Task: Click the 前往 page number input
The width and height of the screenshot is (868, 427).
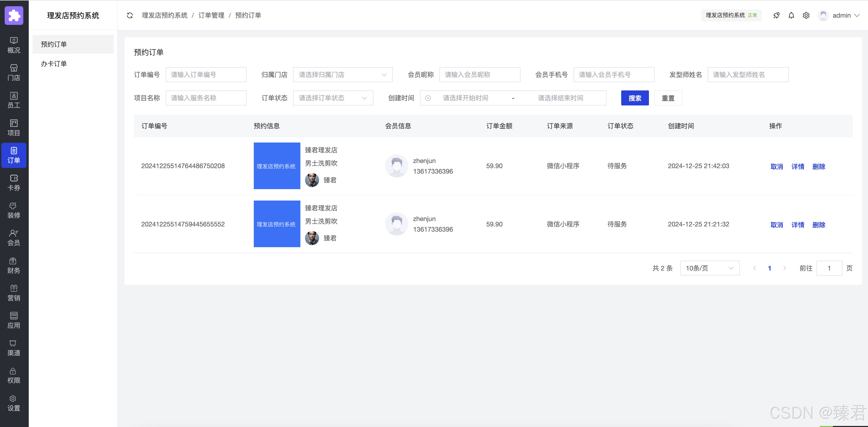Action: [x=829, y=268]
